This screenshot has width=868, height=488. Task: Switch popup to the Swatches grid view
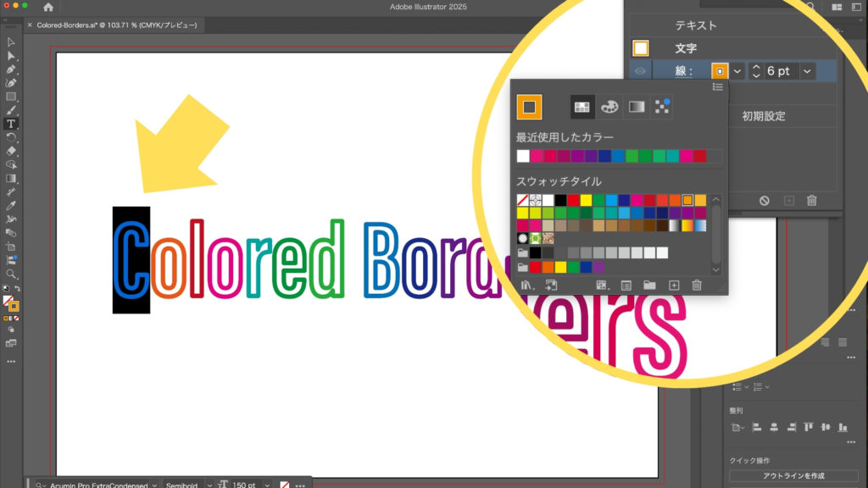pos(581,107)
